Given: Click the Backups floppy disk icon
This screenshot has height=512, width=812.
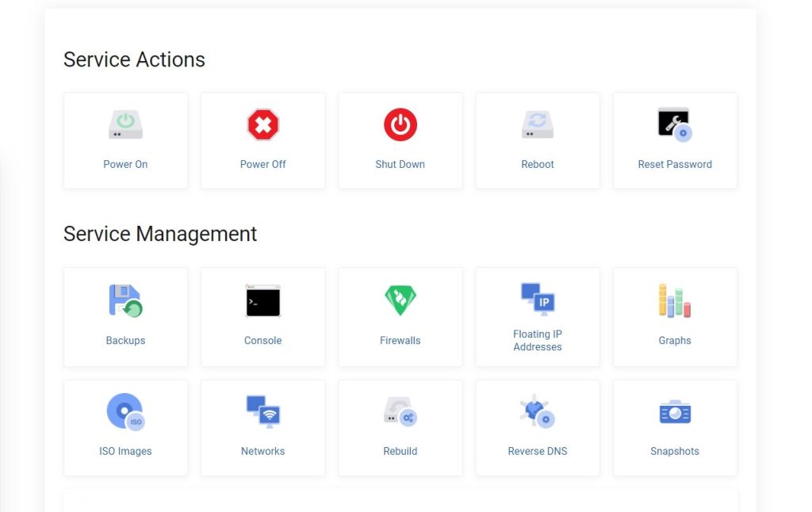Looking at the screenshot, I should (125, 300).
